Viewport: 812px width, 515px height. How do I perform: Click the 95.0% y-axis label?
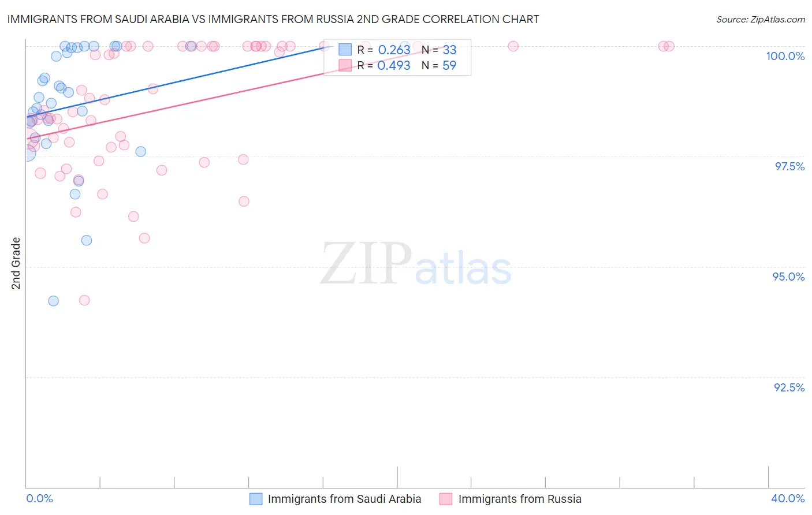point(788,277)
